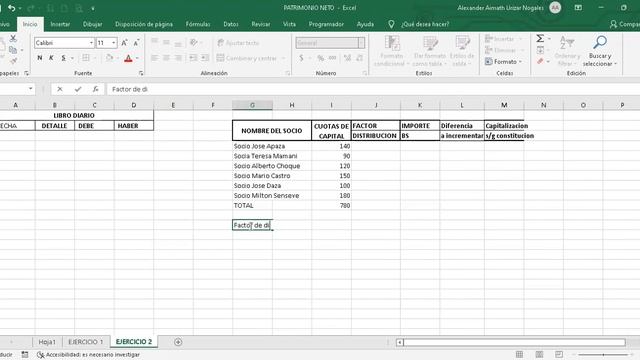The image size is (640, 360).
Task: Expand the Número group dialog launcher
Action: [364, 73]
